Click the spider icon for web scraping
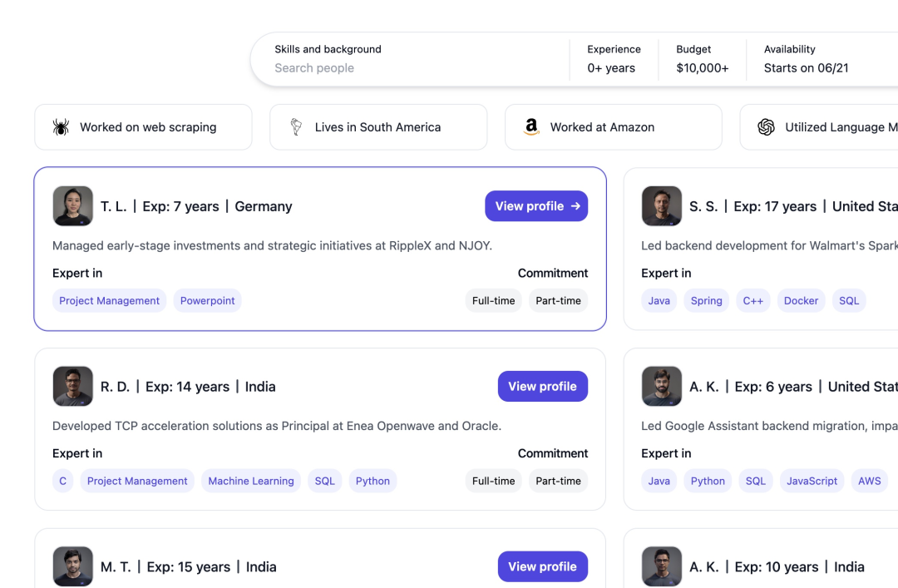The height and width of the screenshot is (588, 898). pos(61,127)
